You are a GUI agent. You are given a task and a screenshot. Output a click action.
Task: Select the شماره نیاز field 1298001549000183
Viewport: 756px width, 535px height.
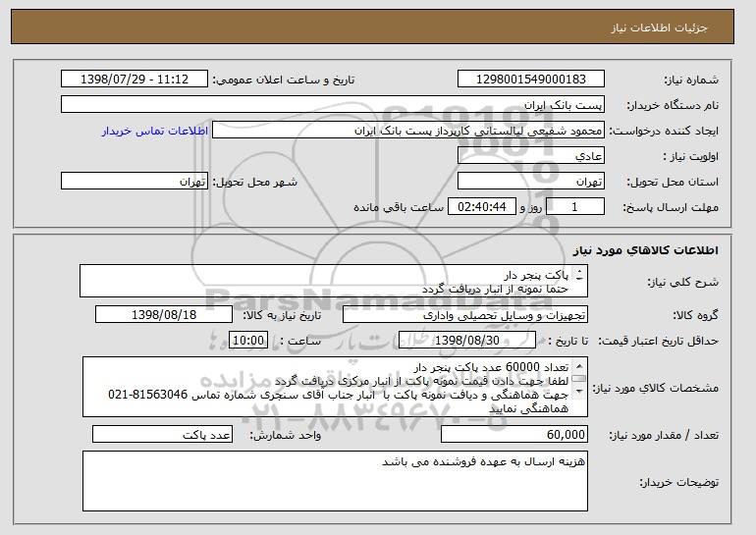coord(531,80)
